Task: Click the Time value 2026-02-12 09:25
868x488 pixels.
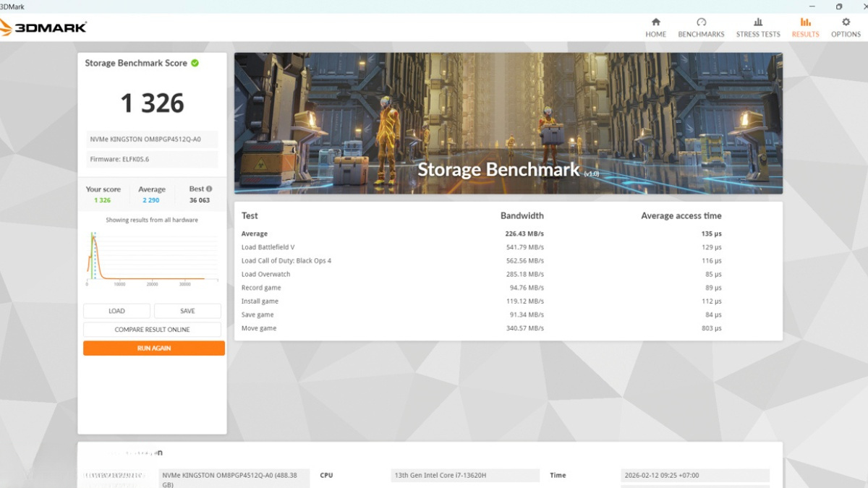Action: click(695, 476)
